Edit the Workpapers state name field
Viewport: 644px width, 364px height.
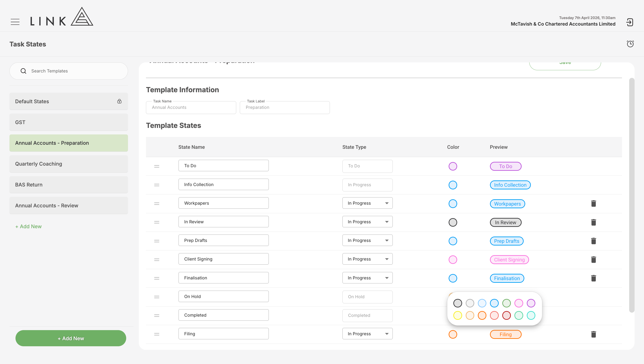tap(223, 203)
